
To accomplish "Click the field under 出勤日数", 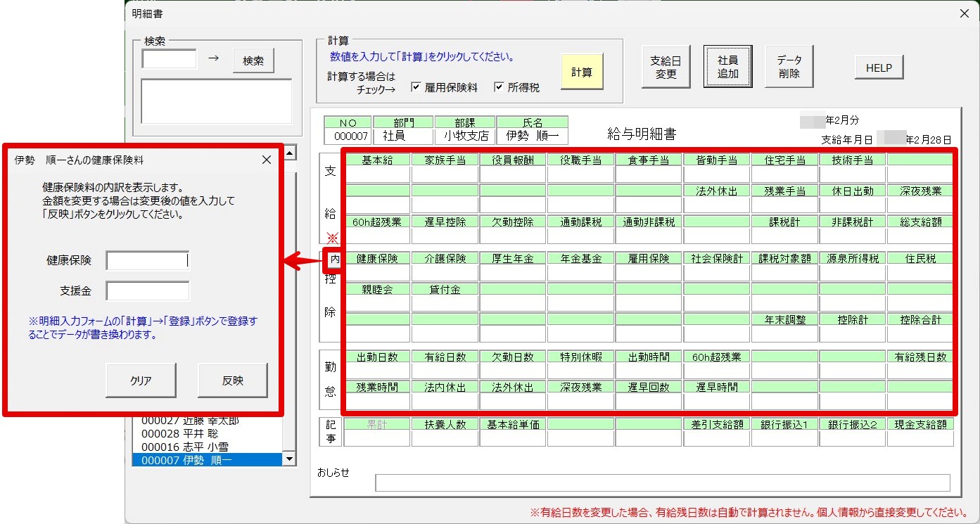I will point(376,371).
